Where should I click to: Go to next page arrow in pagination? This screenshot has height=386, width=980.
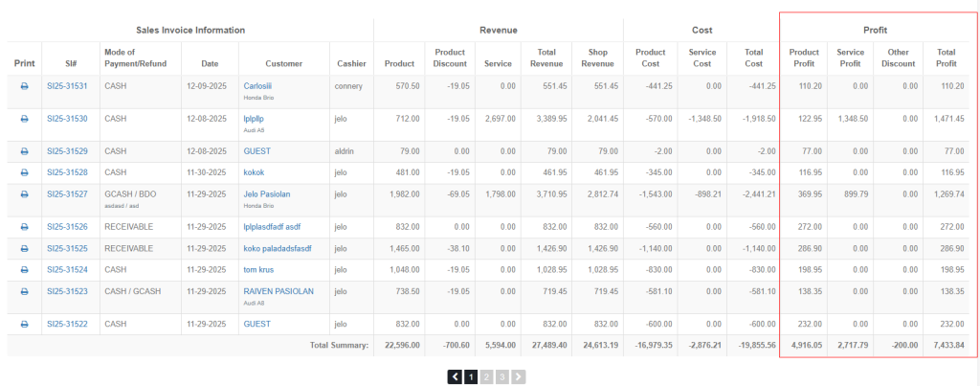click(516, 377)
